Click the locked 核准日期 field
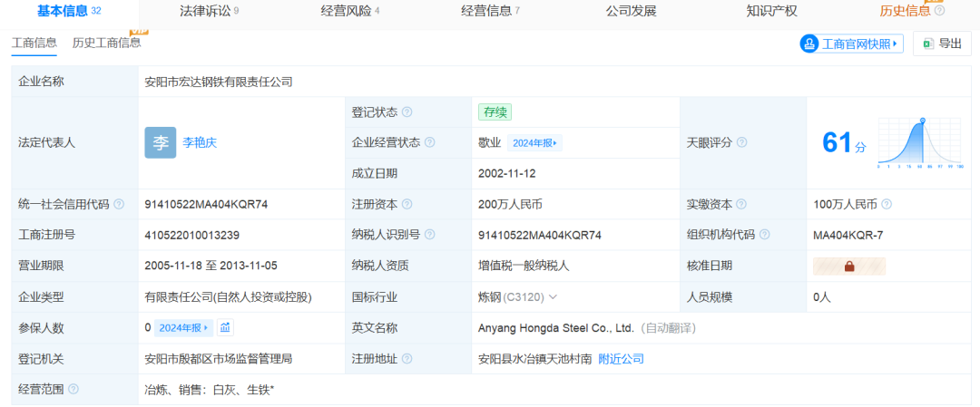 point(849,266)
